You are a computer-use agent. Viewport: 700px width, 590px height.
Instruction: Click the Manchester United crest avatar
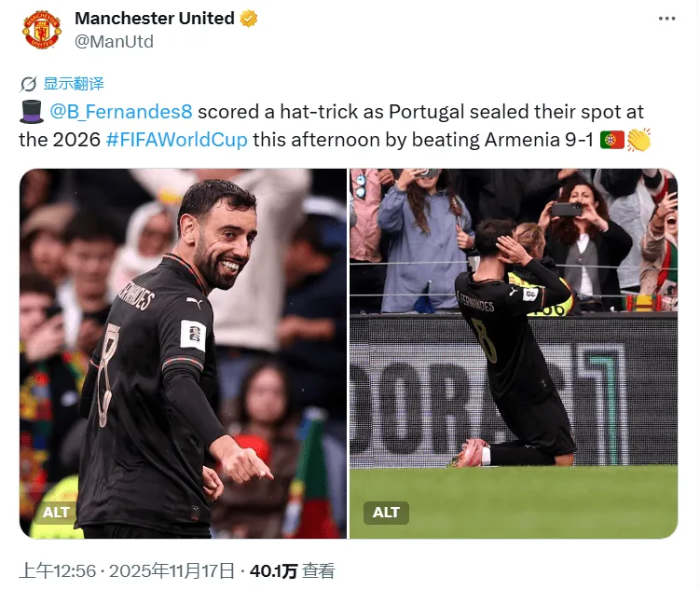pos(42,30)
